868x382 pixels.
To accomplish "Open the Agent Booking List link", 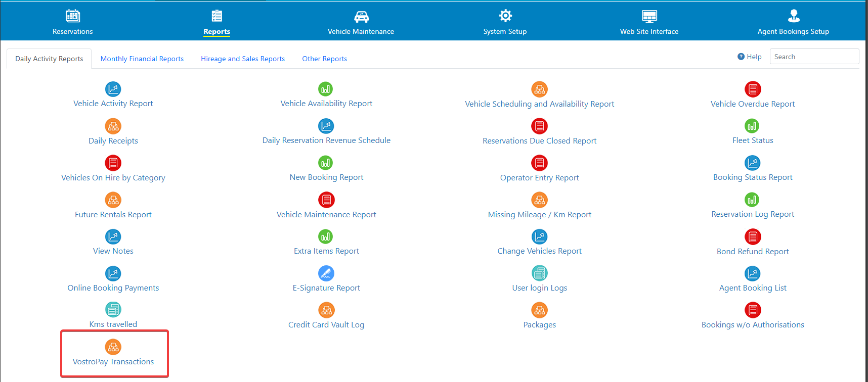I will [x=753, y=288].
